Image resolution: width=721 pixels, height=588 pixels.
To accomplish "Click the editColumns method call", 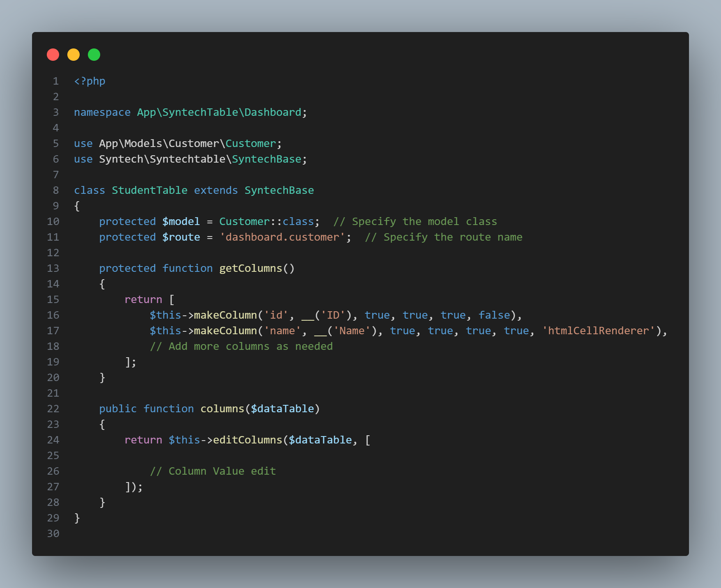I will (x=247, y=440).
